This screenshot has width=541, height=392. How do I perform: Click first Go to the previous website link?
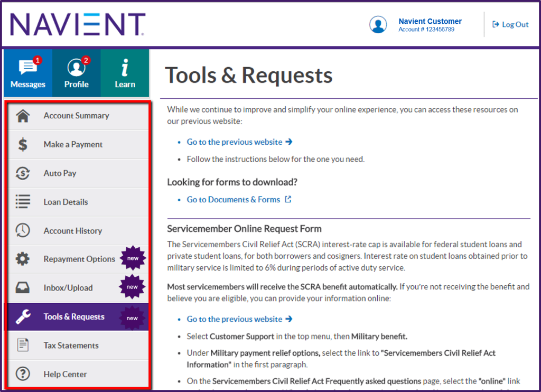click(x=239, y=142)
